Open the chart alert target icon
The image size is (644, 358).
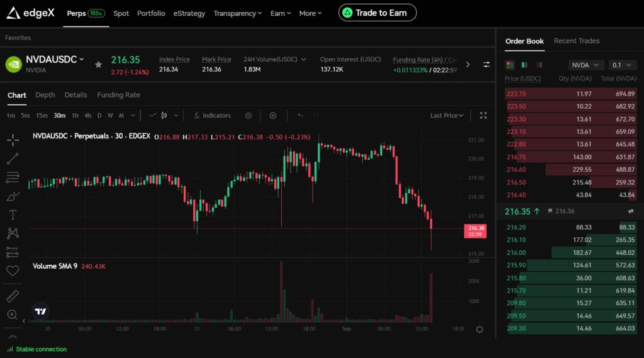[248, 116]
